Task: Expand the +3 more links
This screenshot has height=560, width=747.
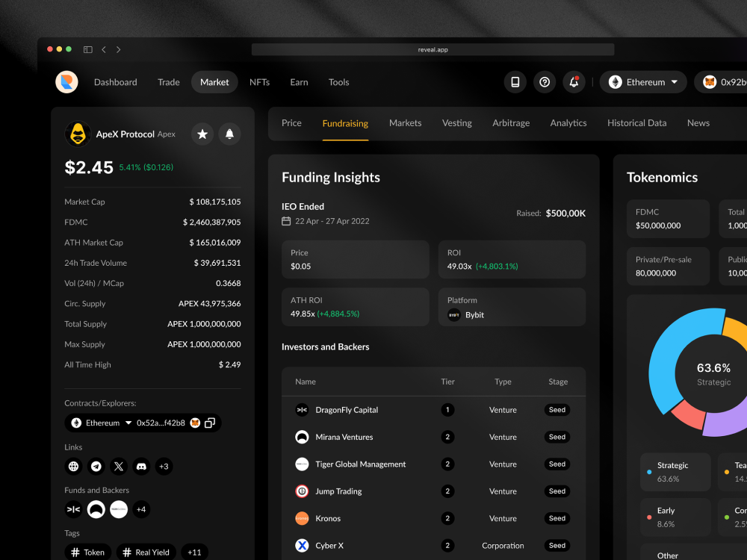Action: click(x=164, y=466)
